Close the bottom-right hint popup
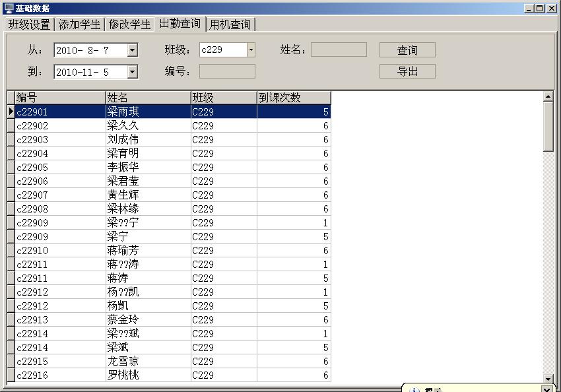 [546, 389]
